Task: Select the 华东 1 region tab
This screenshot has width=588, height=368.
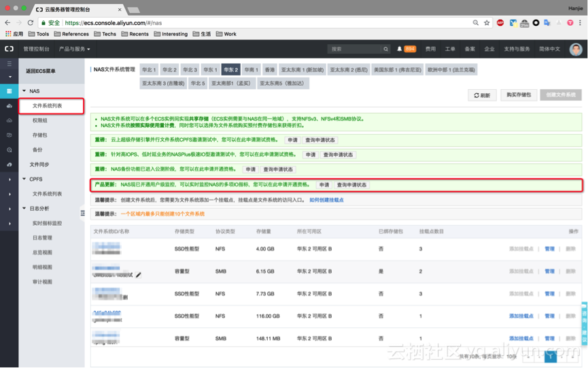Action: coord(210,70)
